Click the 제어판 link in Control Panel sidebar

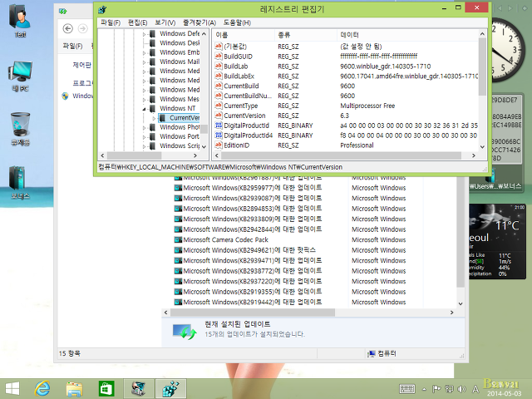81,65
